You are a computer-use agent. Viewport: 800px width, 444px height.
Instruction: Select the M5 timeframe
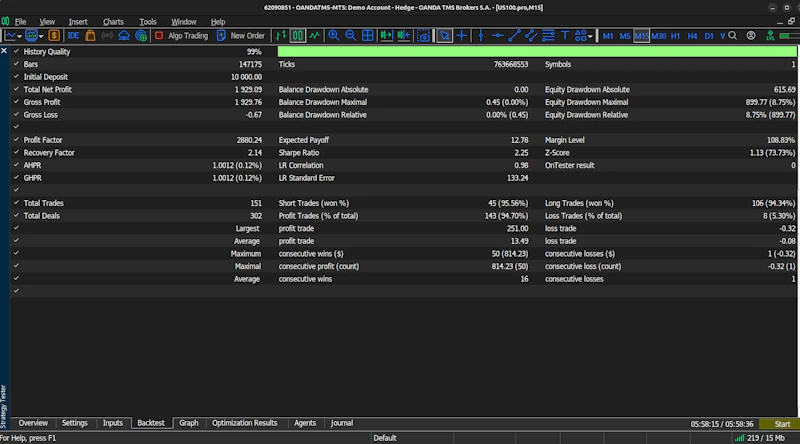point(625,36)
